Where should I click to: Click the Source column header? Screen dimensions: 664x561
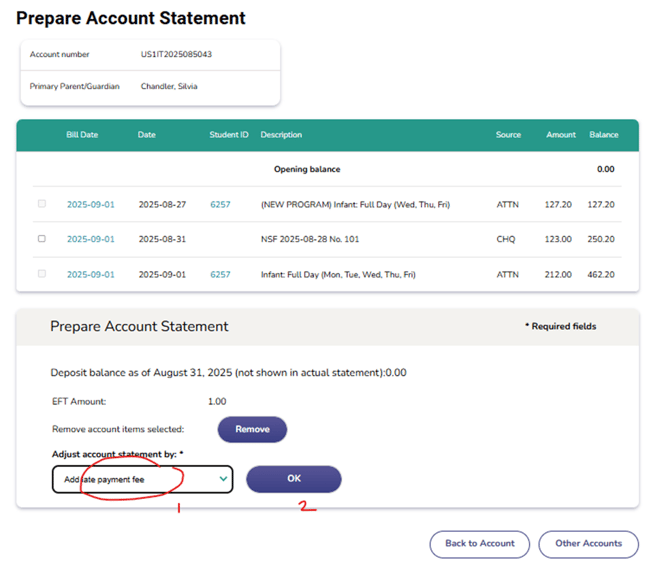coord(509,135)
